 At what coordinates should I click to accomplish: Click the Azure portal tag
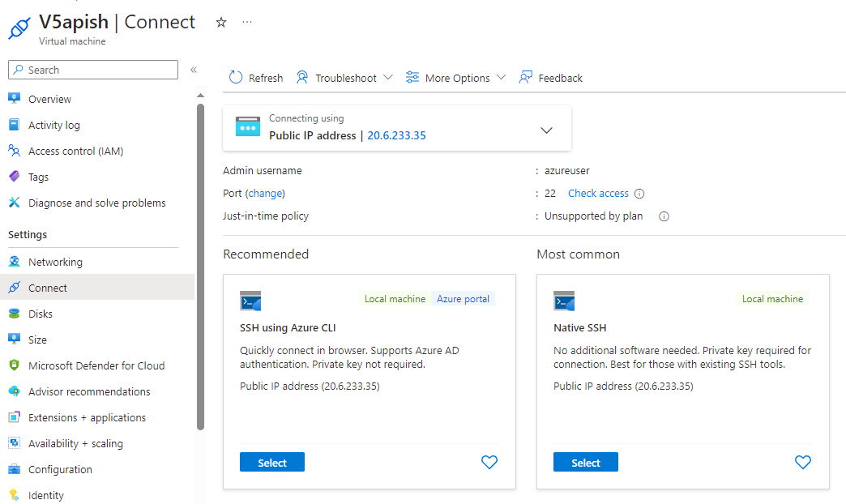tap(463, 299)
